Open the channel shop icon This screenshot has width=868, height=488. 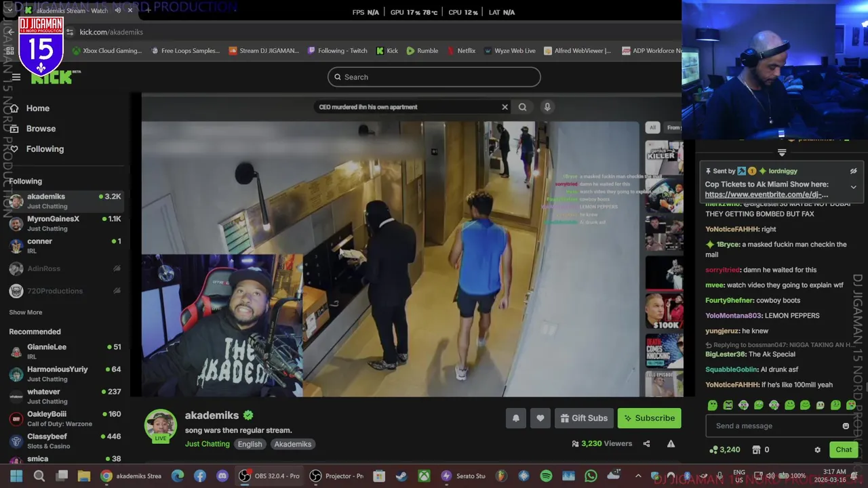(757, 450)
